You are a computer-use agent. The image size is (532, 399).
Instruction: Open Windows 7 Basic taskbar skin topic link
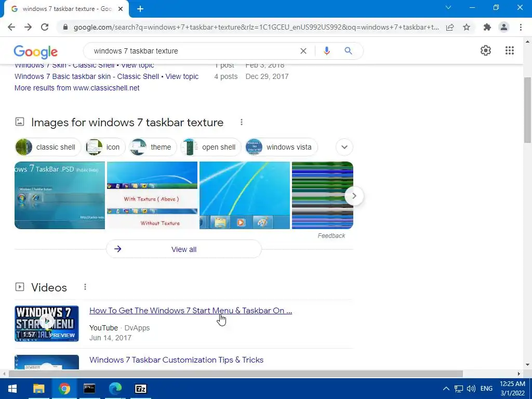[107, 76]
